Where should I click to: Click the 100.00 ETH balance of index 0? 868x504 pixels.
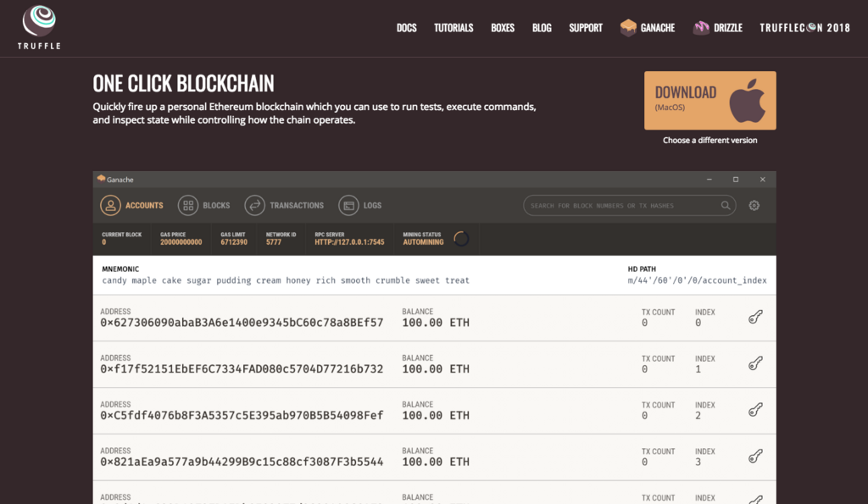pyautogui.click(x=436, y=323)
